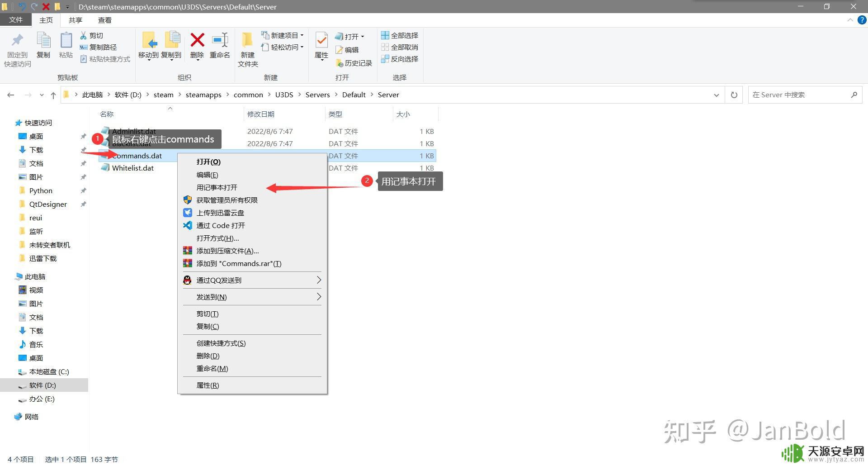Select Local Disk (C:) in sidebar
The width and height of the screenshot is (868, 466).
49,371
